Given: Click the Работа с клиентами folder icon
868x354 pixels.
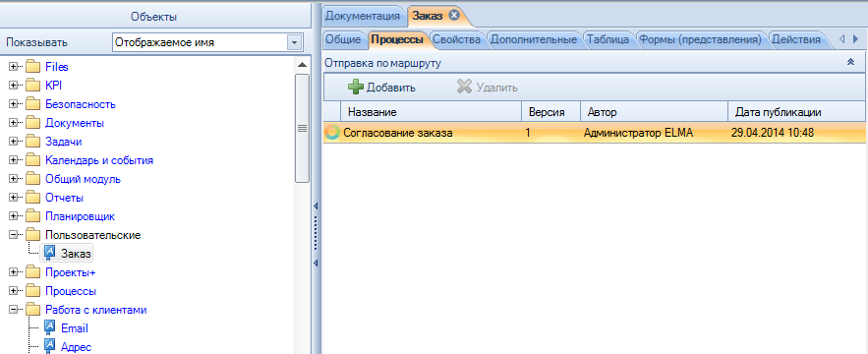Looking at the screenshot, I should pos(33,310).
